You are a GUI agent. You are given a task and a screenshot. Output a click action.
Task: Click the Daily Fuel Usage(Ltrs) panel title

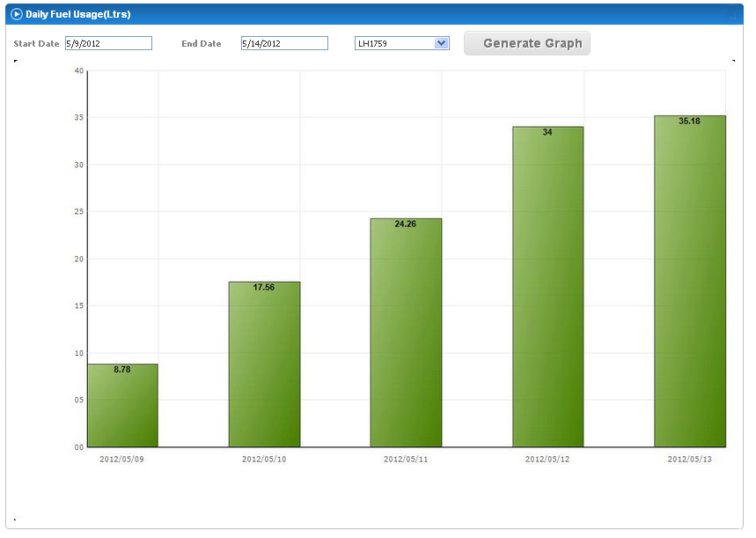tap(77, 14)
